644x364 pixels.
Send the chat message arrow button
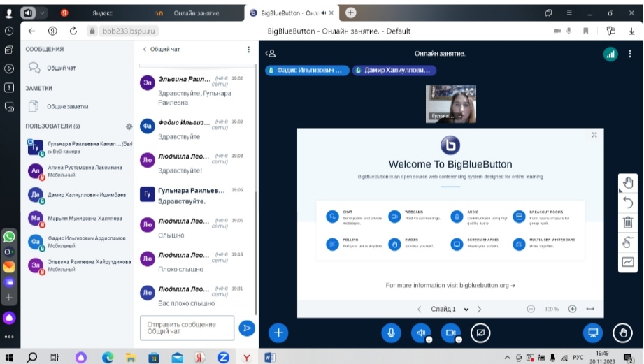246,328
